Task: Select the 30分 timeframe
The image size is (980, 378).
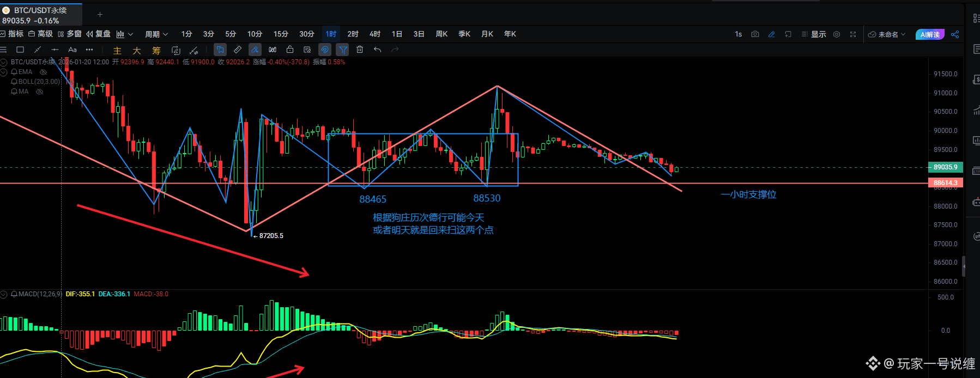Action: [306, 34]
